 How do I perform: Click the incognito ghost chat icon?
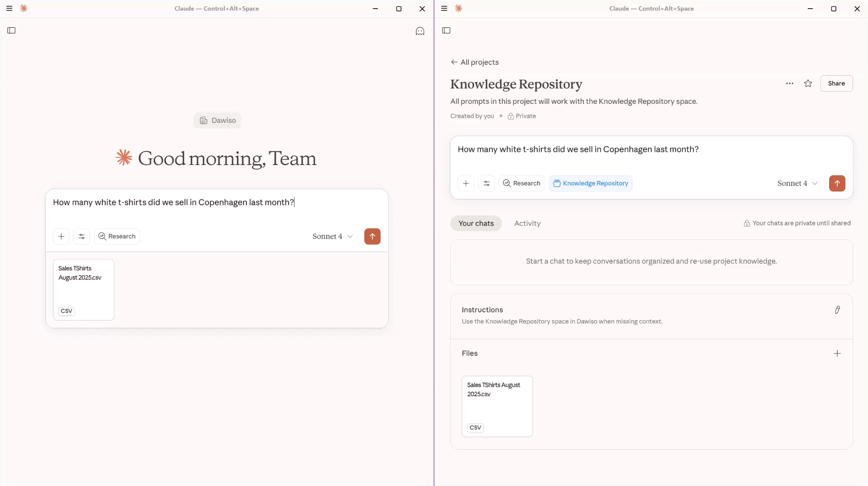pyautogui.click(x=420, y=31)
